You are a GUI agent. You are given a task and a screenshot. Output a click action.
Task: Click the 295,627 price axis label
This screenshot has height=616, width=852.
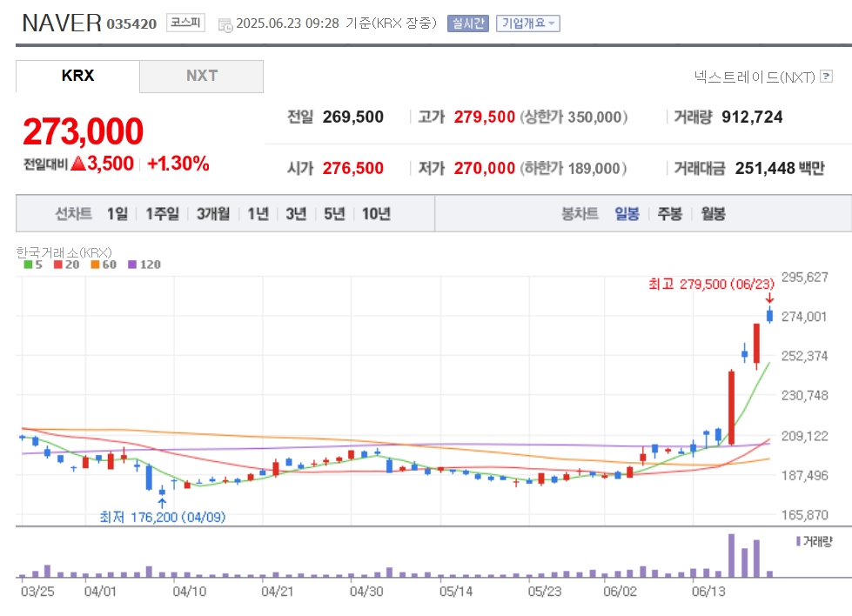(804, 278)
